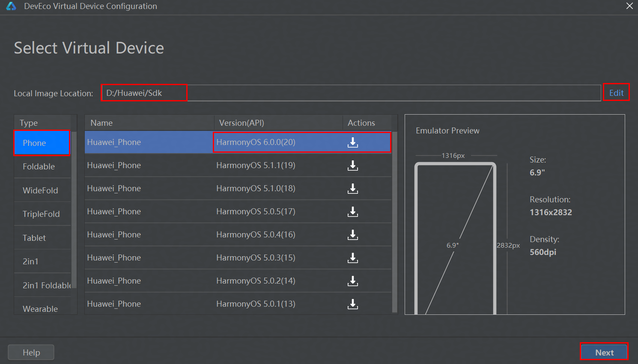The height and width of the screenshot is (364, 638).
Task: Download the HarmonyOS 5.0.3(15) image
Action: point(353,258)
